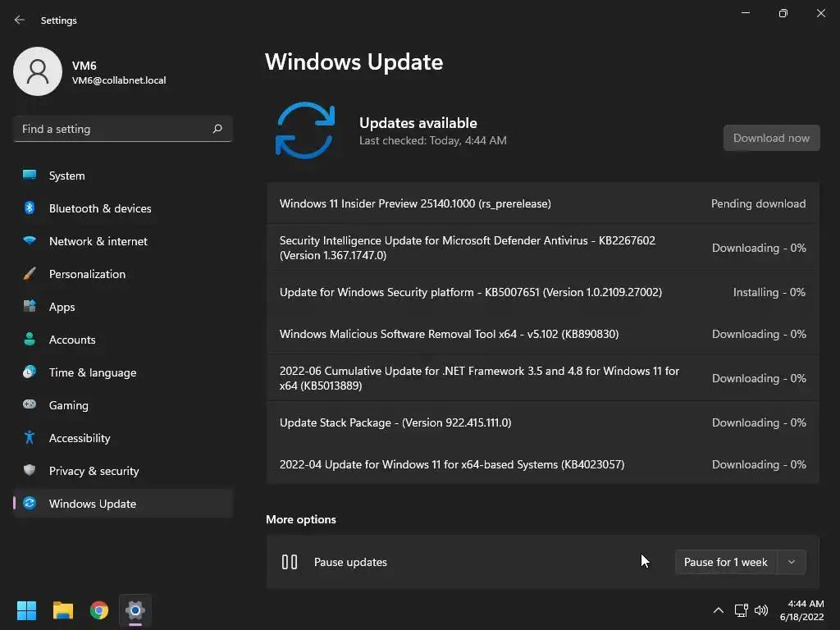840x630 pixels.
Task: Click the Privacy shield icon
Action: (x=30, y=470)
